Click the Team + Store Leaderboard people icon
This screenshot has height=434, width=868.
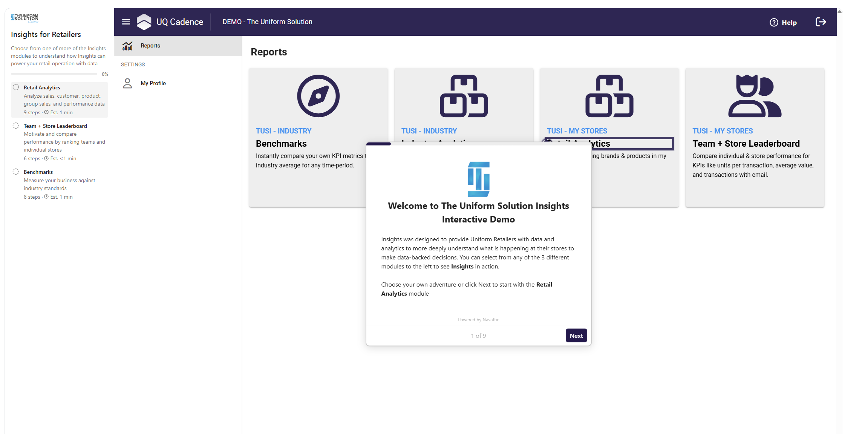755,96
